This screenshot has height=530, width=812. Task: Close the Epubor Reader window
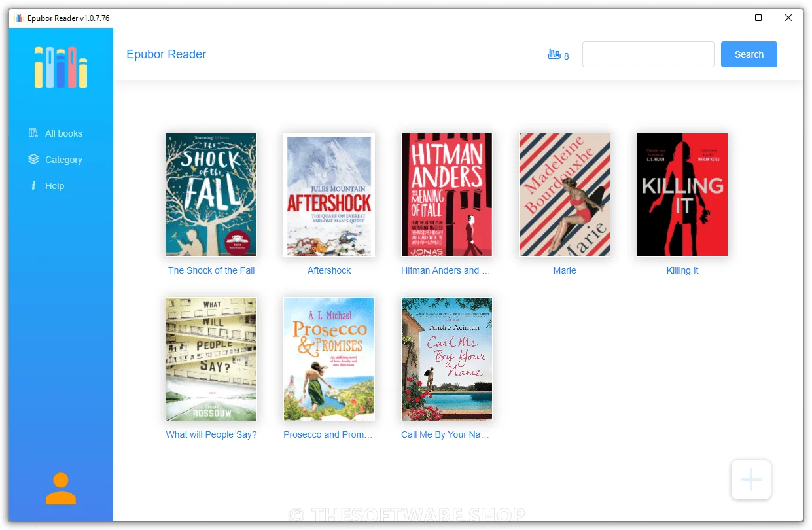click(x=788, y=18)
